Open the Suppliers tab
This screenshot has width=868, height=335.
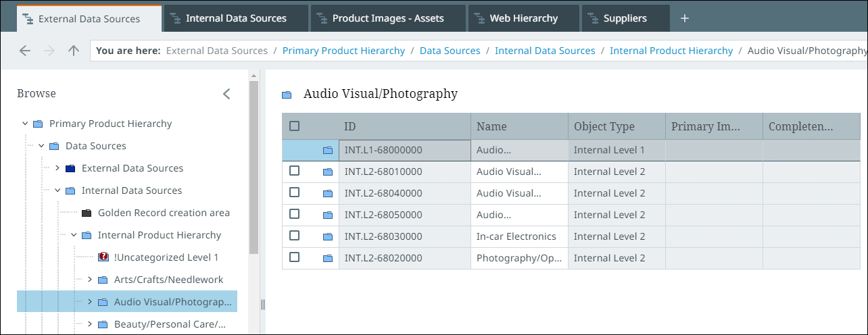click(x=625, y=18)
